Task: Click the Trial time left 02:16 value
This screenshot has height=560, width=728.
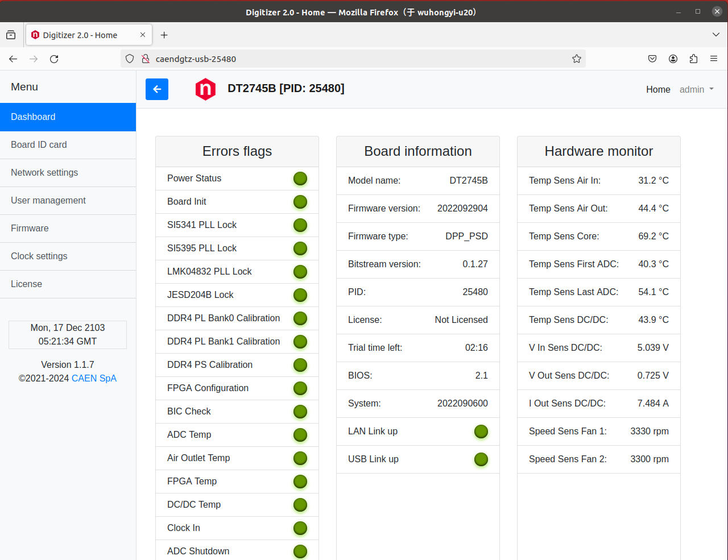Action: 477,348
